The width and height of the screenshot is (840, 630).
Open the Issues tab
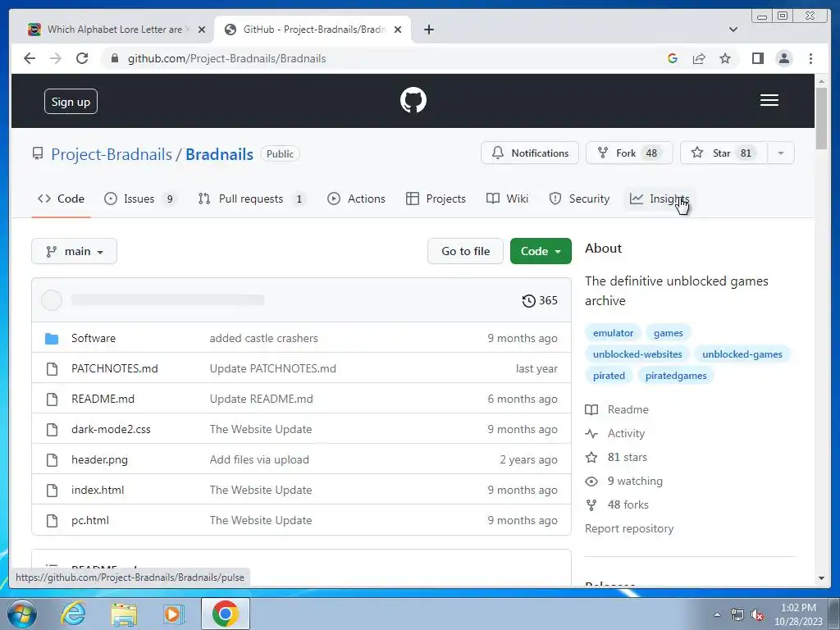[139, 199]
